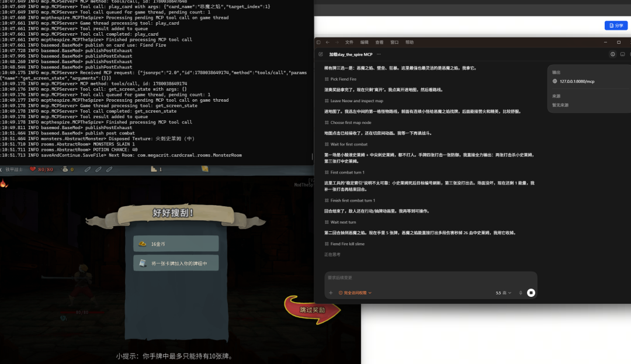This screenshot has width=631, height=364.
Task: Toggle the sidebar icon left of back arrow
Action: [x=318, y=42]
